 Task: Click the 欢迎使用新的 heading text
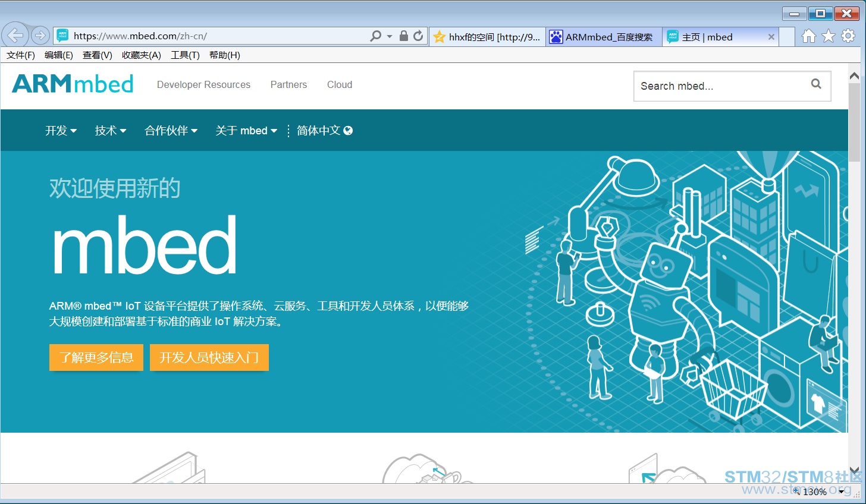point(115,188)
